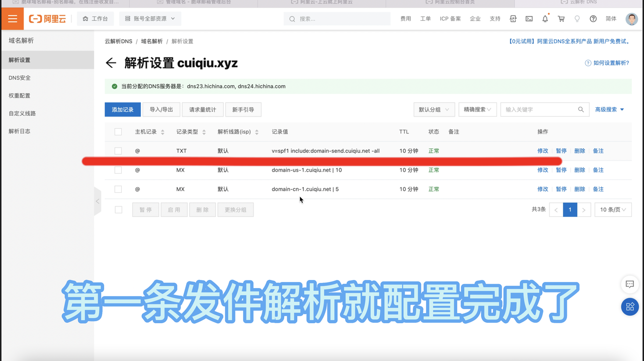Viewport: 644px width, 361px height.
Task: Sort by 解析线路(isp) column arrows
Action: [257, 132]
